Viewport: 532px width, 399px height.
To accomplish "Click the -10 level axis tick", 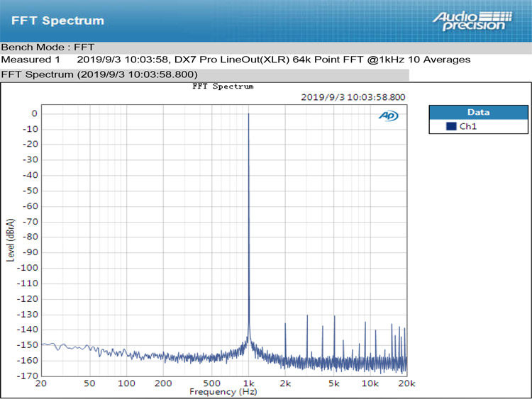I will click(31, 129).
